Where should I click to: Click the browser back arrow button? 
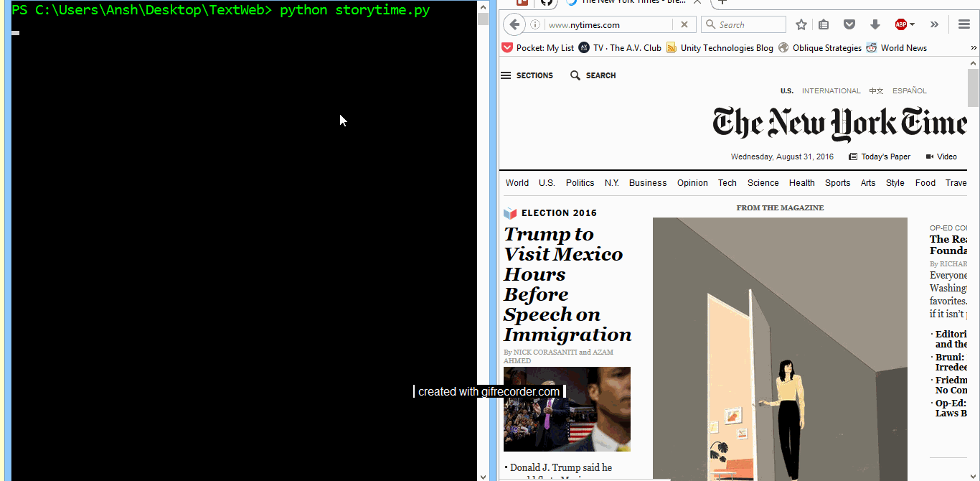(x=514, y=24)
